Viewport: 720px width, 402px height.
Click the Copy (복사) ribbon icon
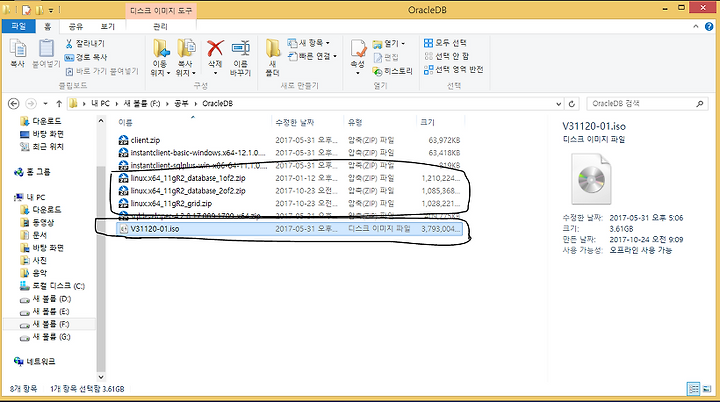[x=18, y=54]
